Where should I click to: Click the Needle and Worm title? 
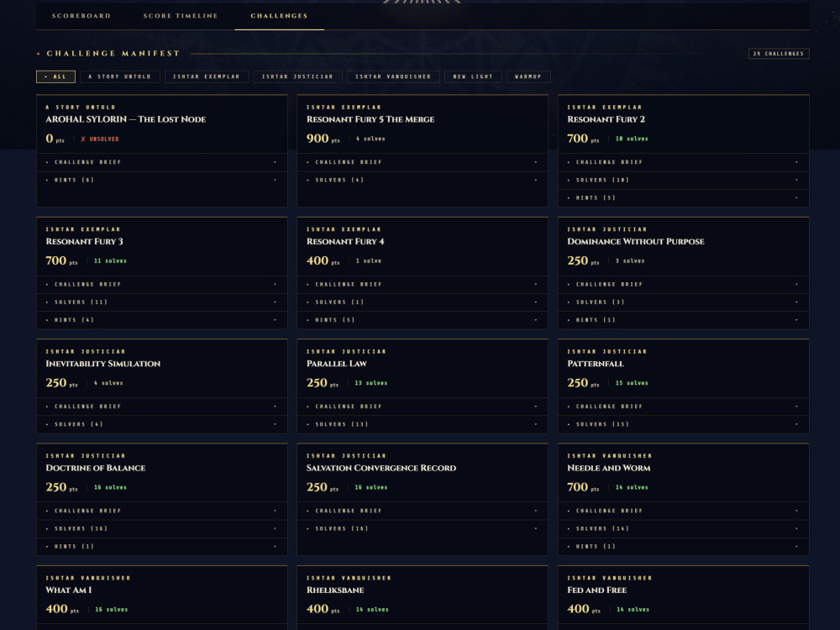pyautogui.click(x=608, y=468)
